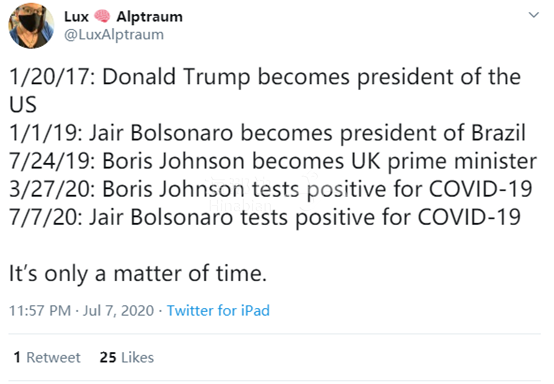The image size is (554, 384).
Task: Click the Bolsonaro becomes president of Brazil line
Action: pos(267,133)
